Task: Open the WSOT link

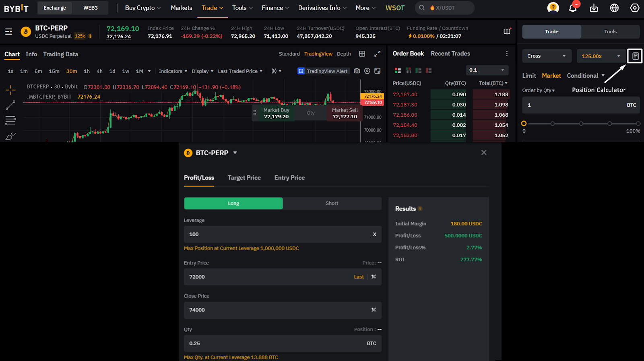Action: point(395,8)
